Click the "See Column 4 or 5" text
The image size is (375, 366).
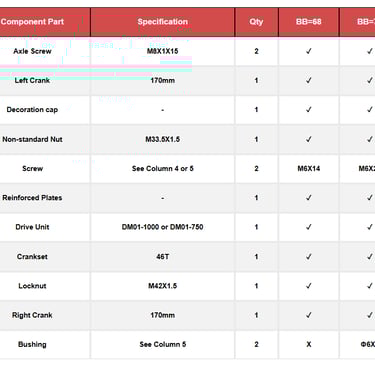pyautogui.click(x=163, y=168)
